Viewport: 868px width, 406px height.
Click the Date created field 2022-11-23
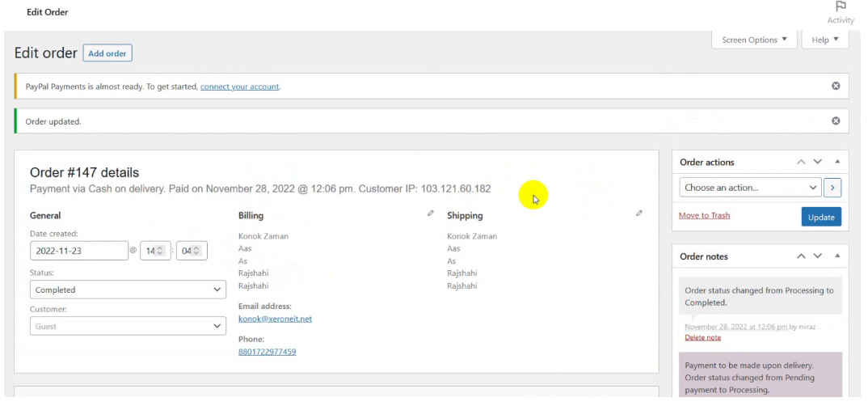pyautogui.click(x=79, y=251)
